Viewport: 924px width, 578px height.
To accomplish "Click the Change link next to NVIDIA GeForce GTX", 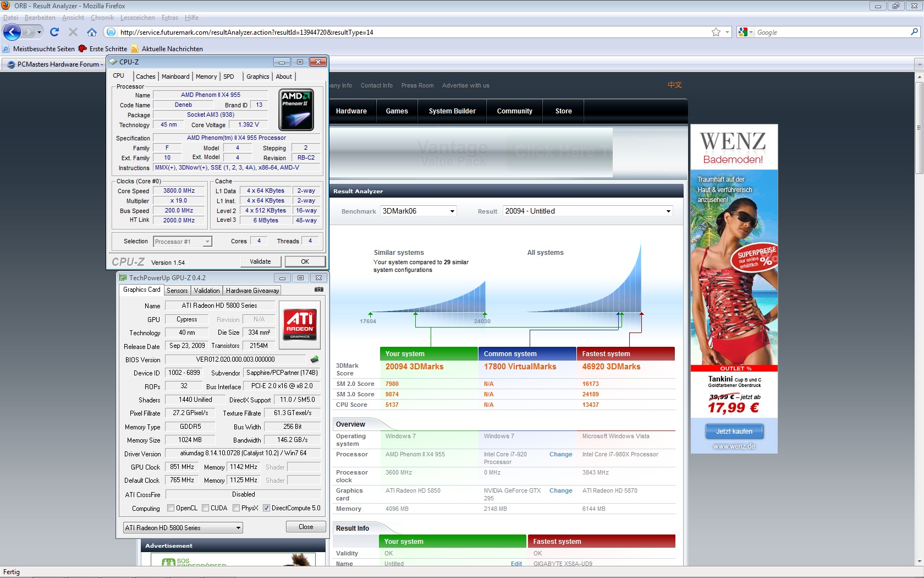I will click(560, 490).
